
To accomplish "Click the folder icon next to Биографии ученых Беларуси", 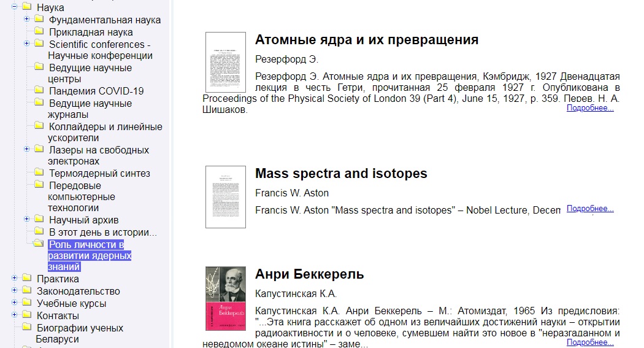I will point(26,328).
